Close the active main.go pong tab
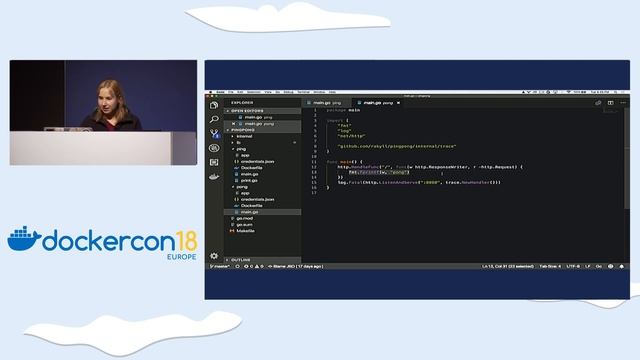 [398, 103]
